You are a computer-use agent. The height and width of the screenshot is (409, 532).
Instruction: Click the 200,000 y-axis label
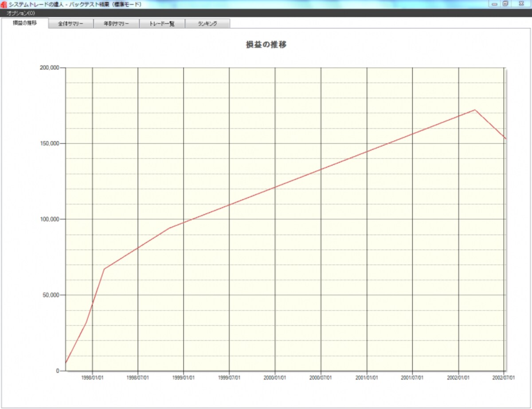[49, 68]
